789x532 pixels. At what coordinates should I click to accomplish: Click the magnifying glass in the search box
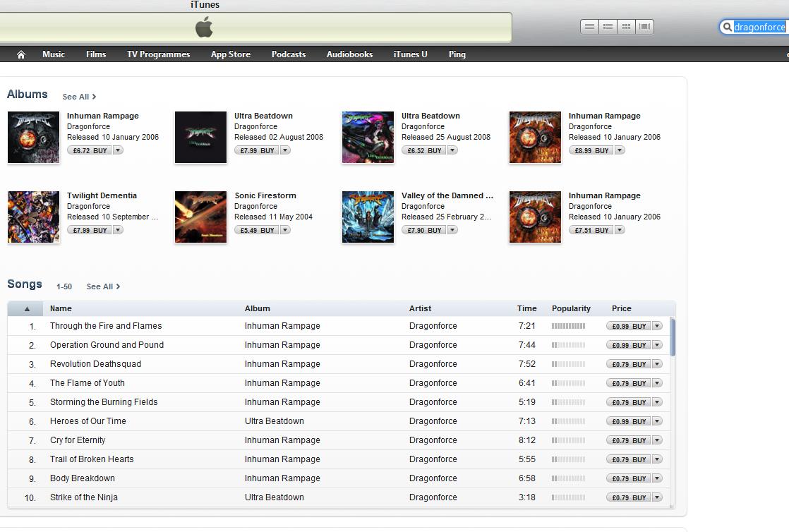tap(727, 27)
